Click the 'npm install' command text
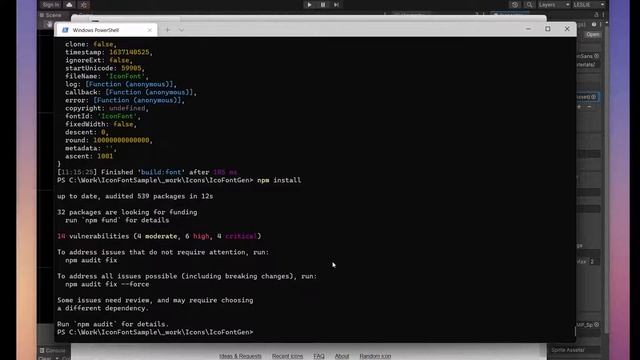 click(279, 180)
